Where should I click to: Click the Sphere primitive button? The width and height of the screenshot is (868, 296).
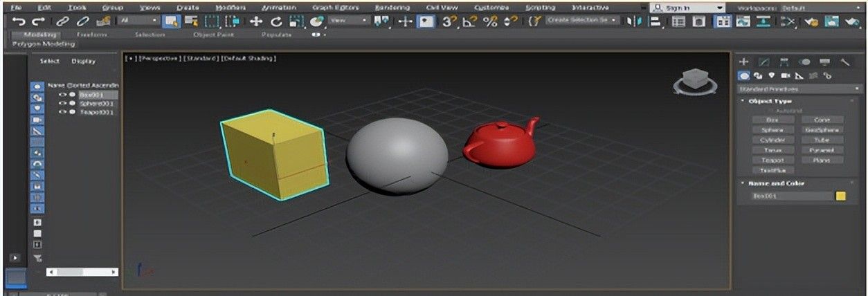click(x=772, y=129)
